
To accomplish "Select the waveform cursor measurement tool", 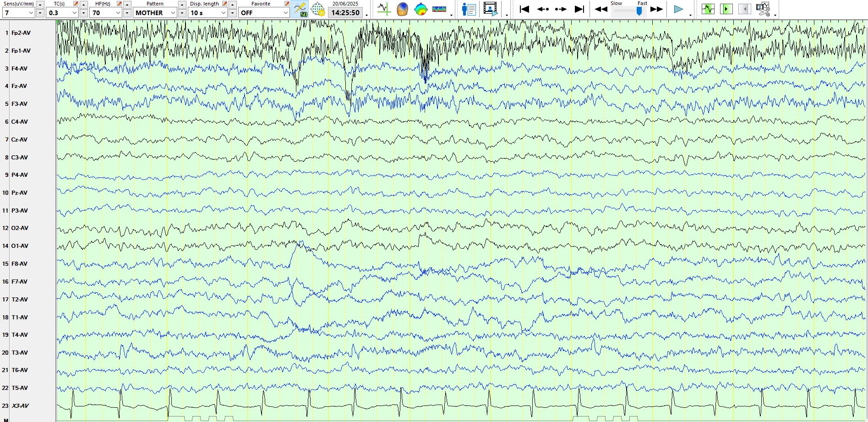I will tap(384, 9).
